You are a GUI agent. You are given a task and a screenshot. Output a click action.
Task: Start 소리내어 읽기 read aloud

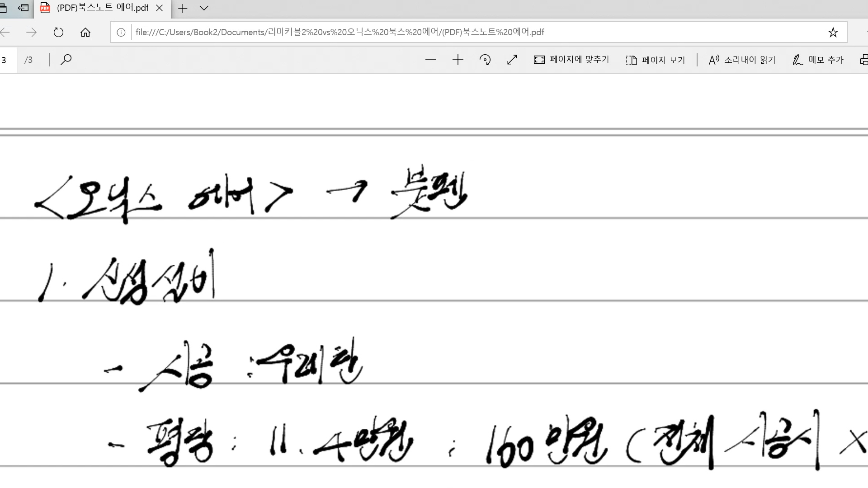pos(741,60)
